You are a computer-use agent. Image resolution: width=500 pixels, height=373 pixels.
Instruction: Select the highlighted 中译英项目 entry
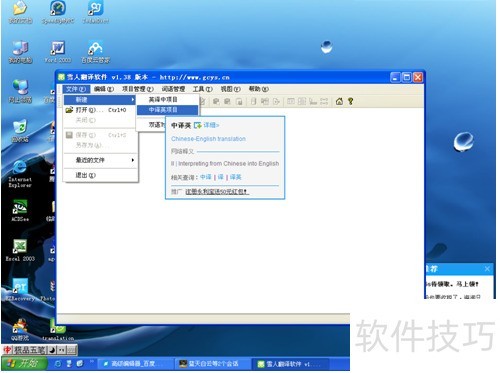pos(168,110)
